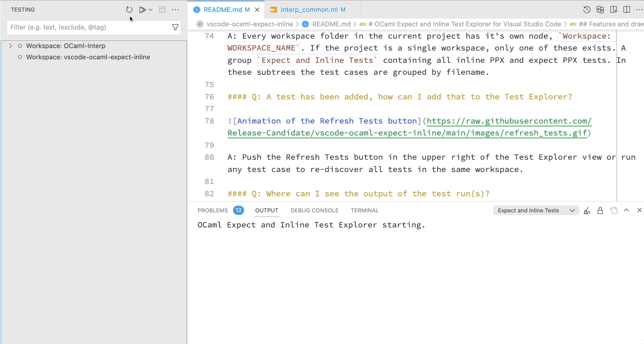Close the bottom panel
Viewport: 644px width, 344px height.
639,210
